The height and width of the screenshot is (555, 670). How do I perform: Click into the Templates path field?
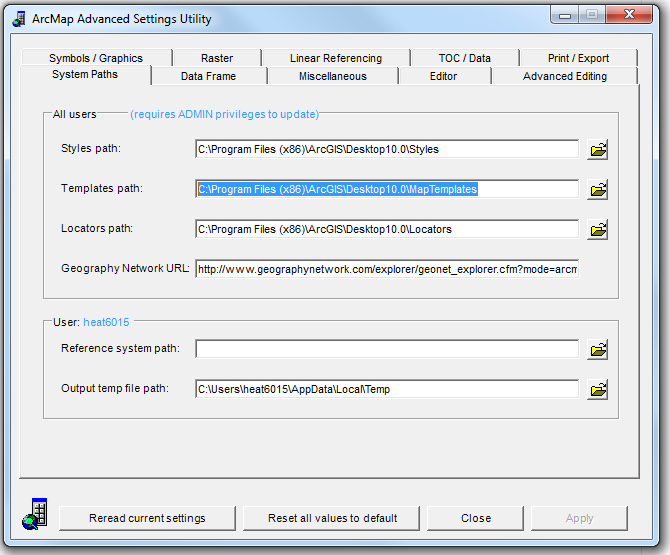point(387,189)
